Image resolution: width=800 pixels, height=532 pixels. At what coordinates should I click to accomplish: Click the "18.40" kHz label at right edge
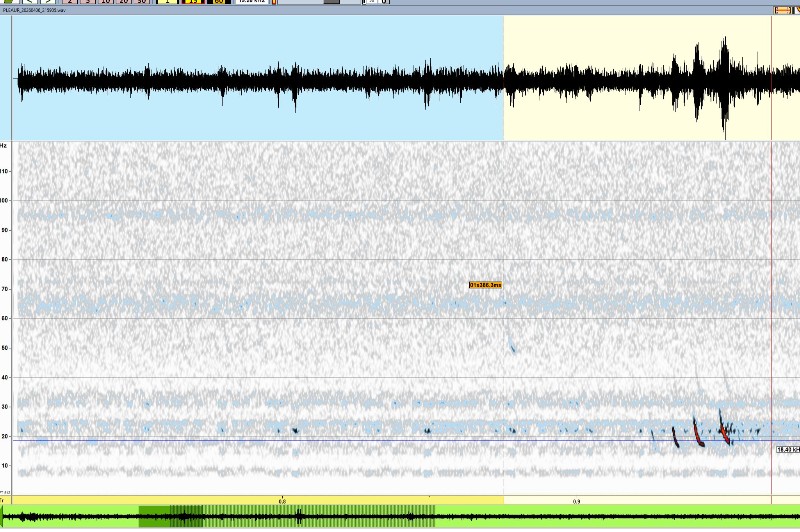[x=787, y=450]
